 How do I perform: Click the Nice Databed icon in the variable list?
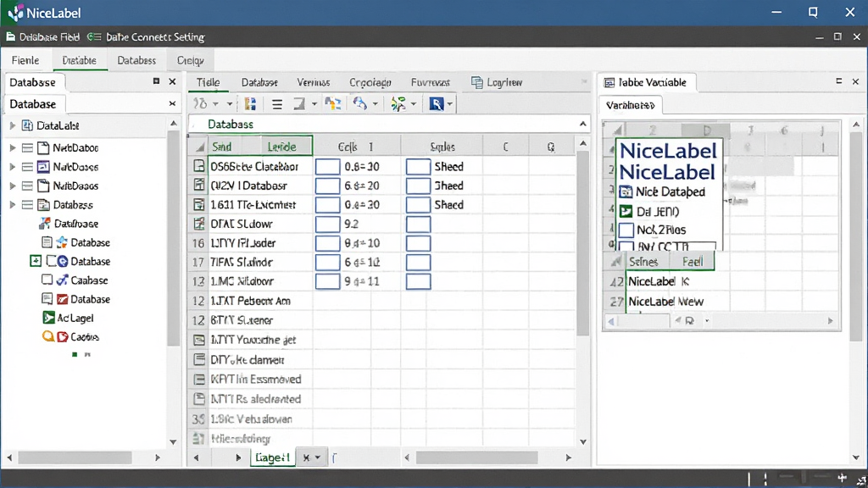click(x=626, y=192)
